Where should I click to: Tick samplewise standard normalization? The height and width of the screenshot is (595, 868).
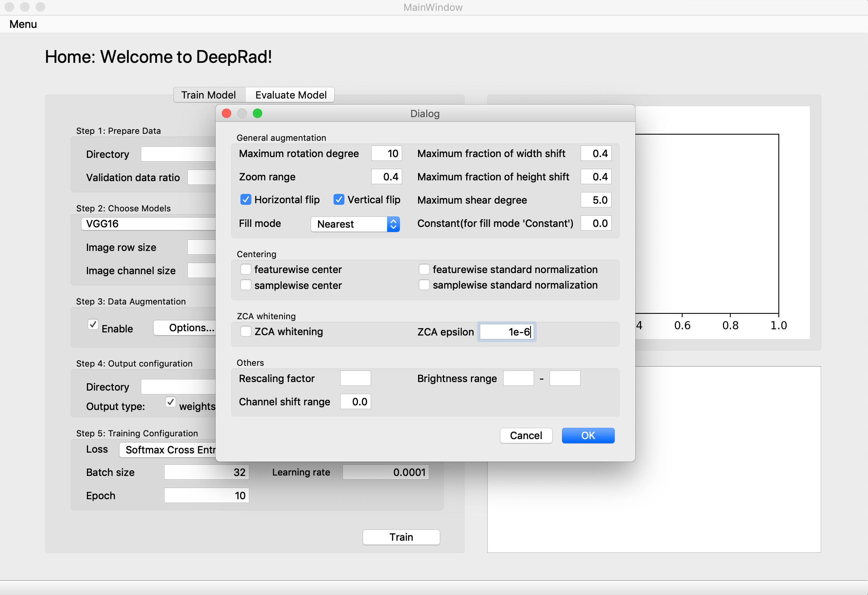[x=424, y=285]
